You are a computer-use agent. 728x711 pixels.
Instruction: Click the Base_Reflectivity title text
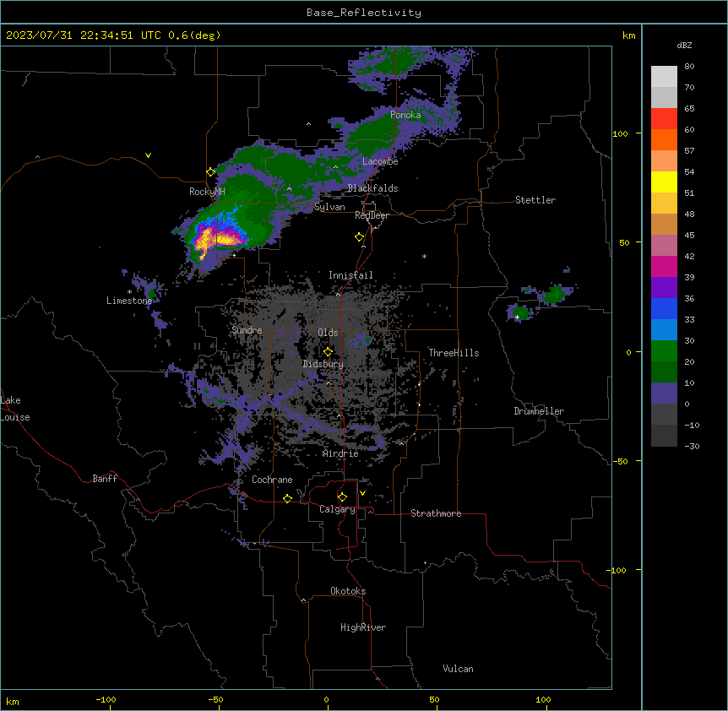coord(364,13)
